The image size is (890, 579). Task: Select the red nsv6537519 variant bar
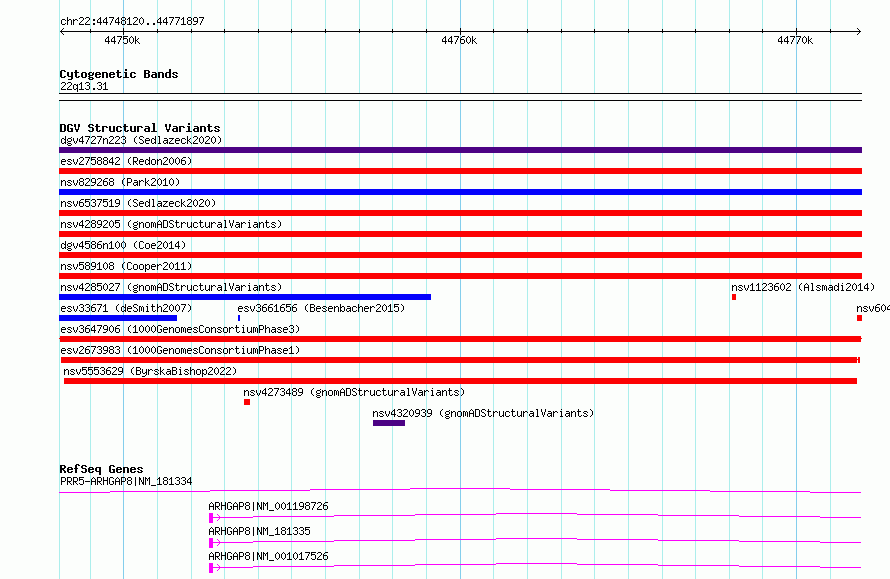pos(460,213)
